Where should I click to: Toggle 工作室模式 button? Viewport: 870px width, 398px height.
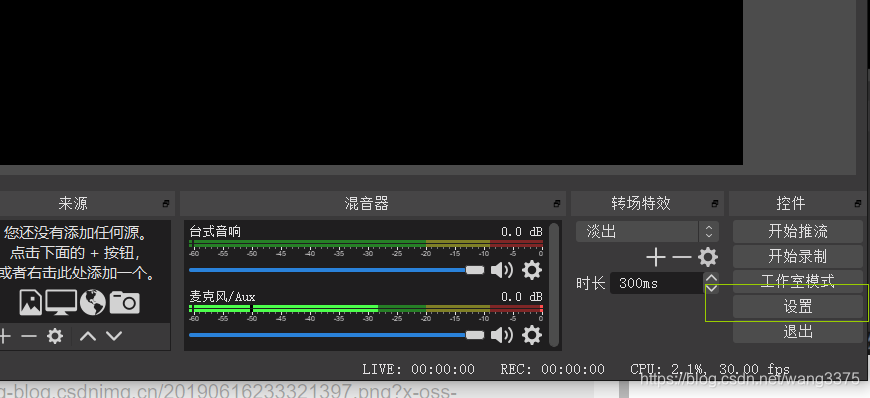[798, 281]
